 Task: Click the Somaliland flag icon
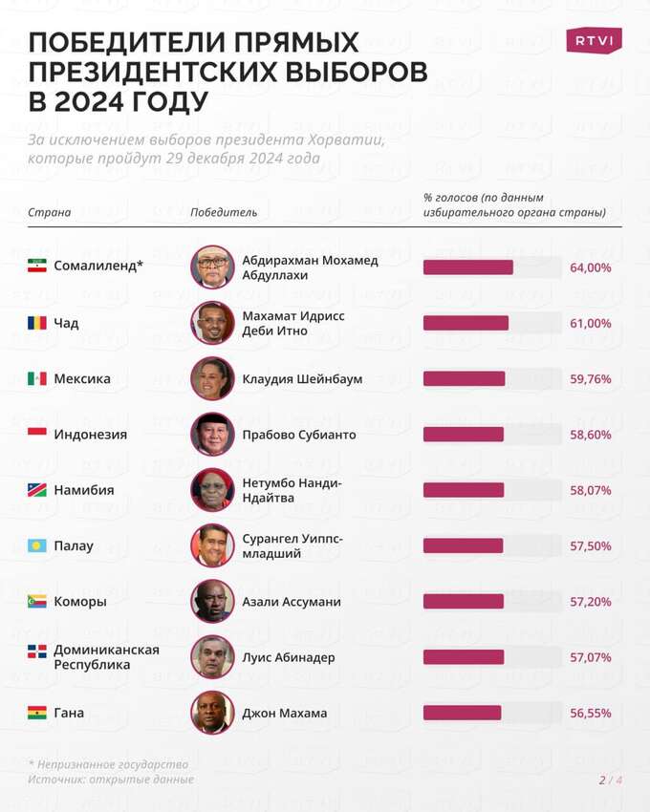point(37,267)
